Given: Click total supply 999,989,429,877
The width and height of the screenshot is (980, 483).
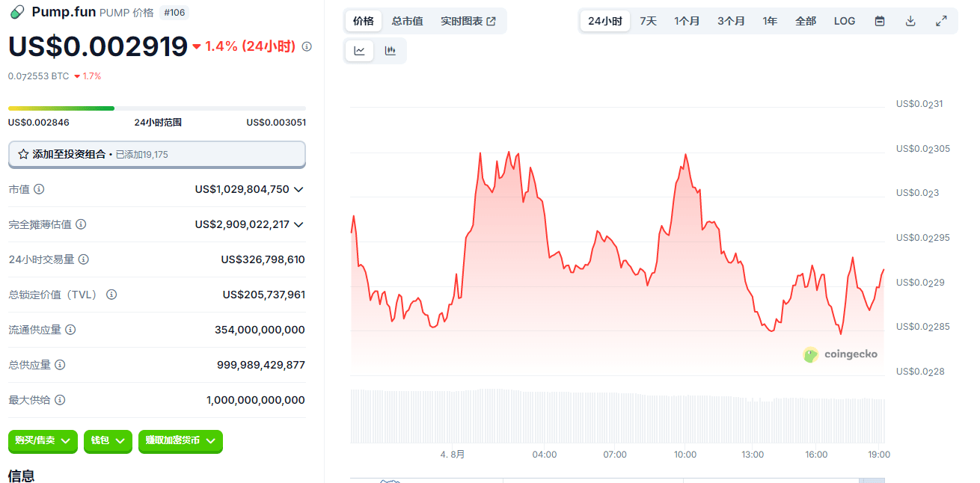Looking at the screenshot, I should [261, 365].
